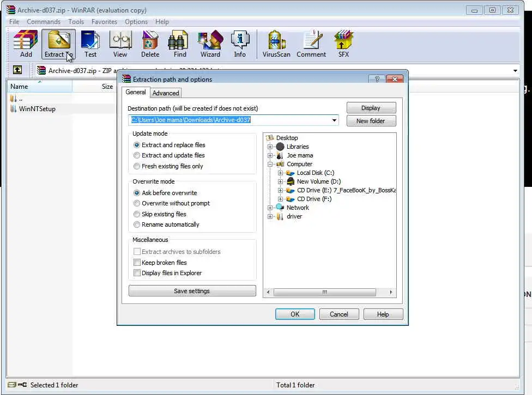The image size is (532, 395).
Task: Click folder tree horizontal scrollbar thumb
Action: pos(325,292)
